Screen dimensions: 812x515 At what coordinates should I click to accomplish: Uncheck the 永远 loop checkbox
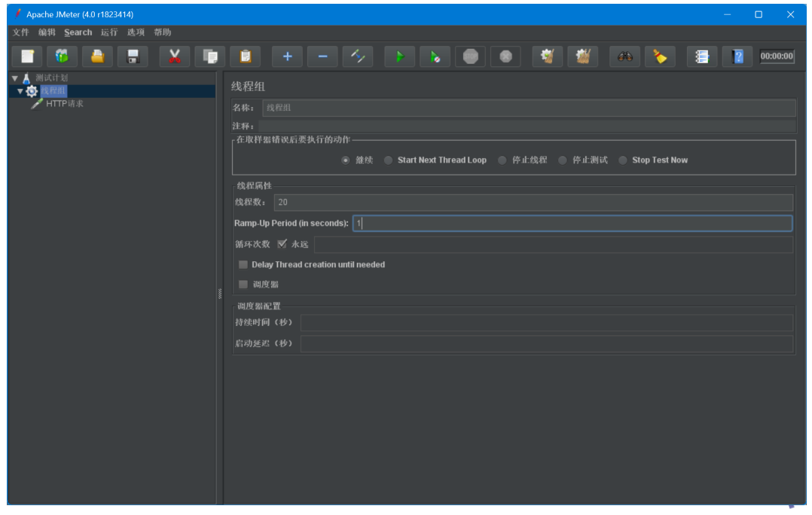click(x=282, y=244)
